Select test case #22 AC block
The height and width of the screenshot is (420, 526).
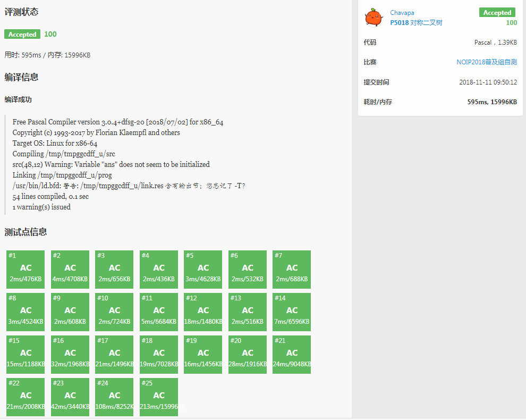(26, 397)
